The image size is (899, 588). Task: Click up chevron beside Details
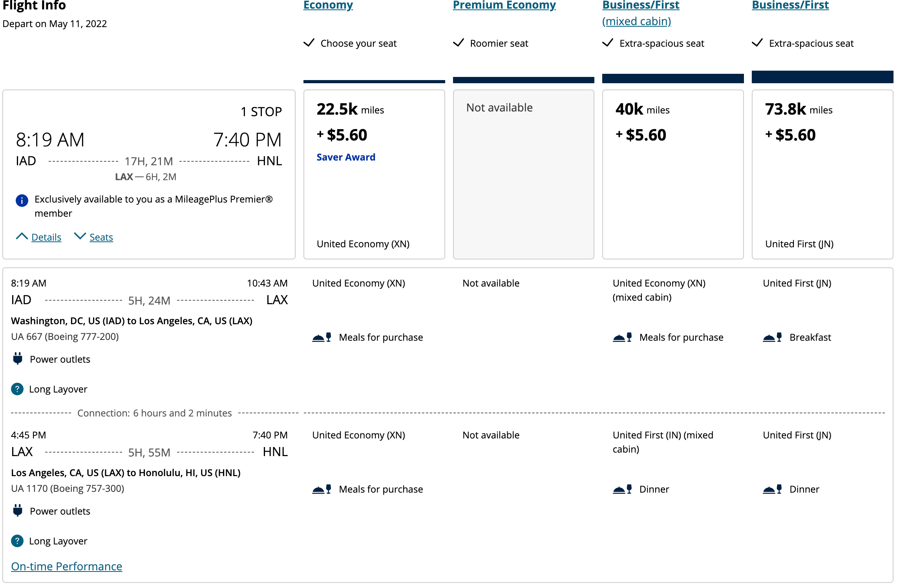[22, 236]
